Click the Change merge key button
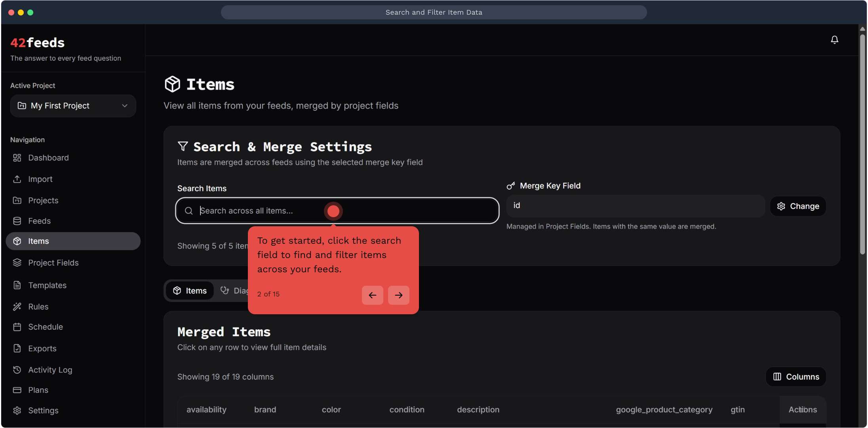This screenshot has width=868, height=428. [x=798, y=206]
